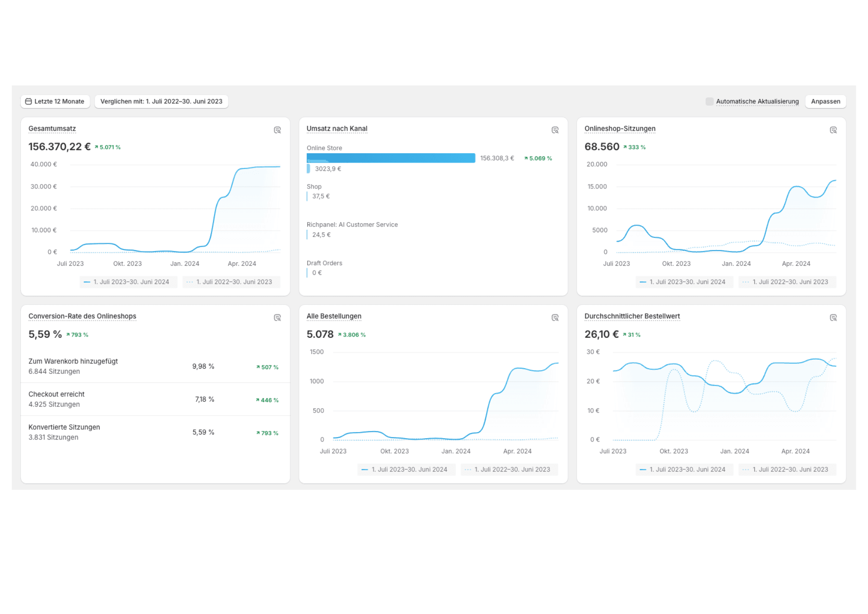Enable Automatische Aktualisierung checkbox
This screenshot has height=614, width=868.
tap(709, 102)
